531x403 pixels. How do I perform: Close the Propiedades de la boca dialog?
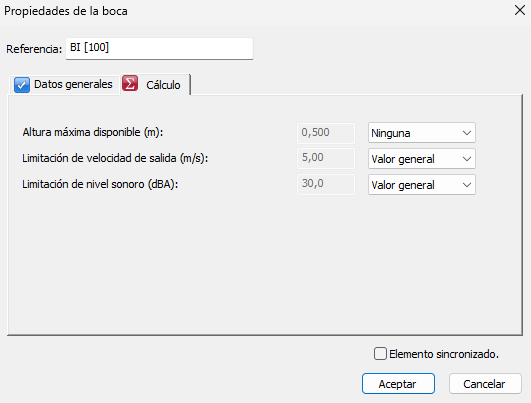519,10
